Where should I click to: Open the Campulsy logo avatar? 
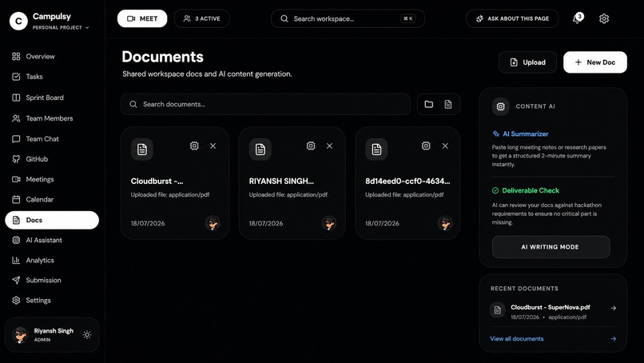[18, 21]
